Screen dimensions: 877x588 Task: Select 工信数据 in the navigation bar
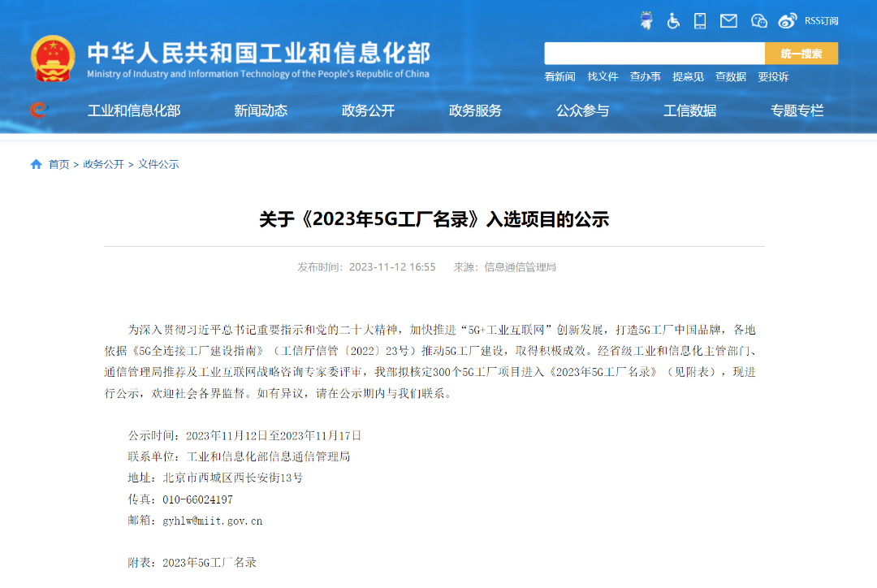689,110
